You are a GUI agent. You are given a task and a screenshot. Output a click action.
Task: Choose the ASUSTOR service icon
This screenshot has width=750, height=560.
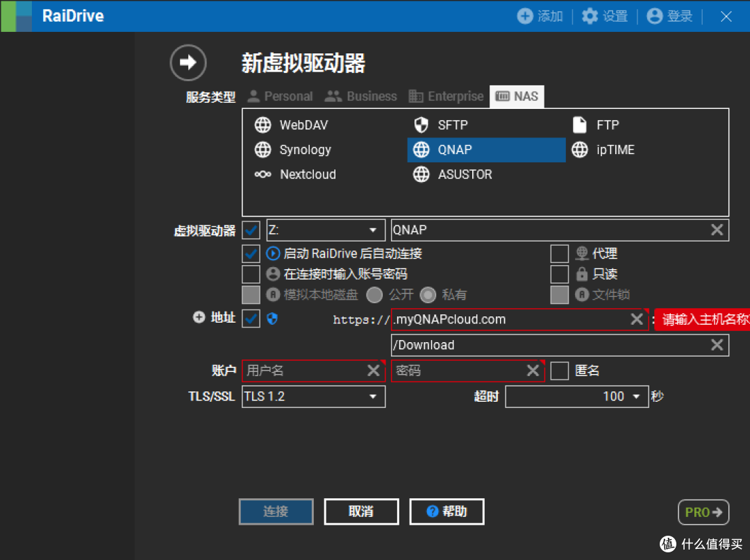pos(422,174)
